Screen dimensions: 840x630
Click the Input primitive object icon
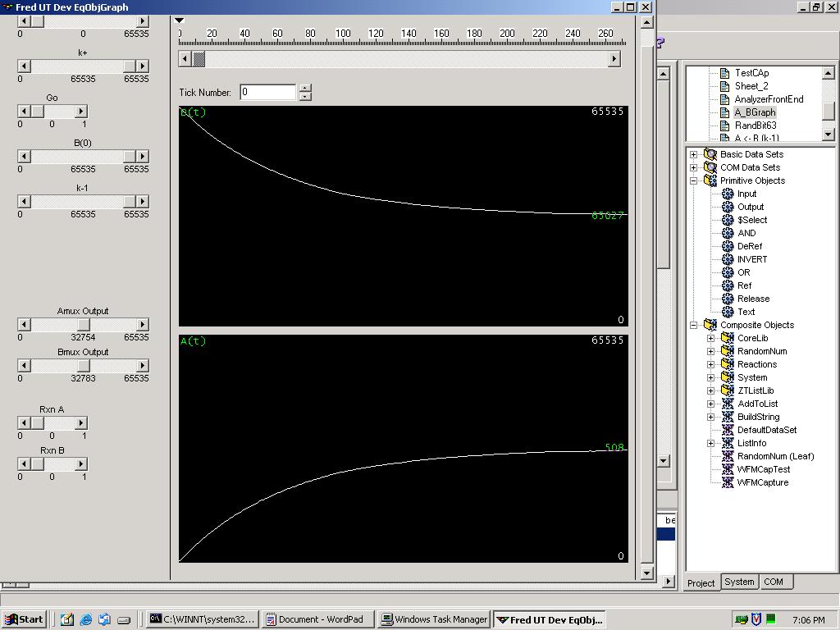click(x=728, y=194)
